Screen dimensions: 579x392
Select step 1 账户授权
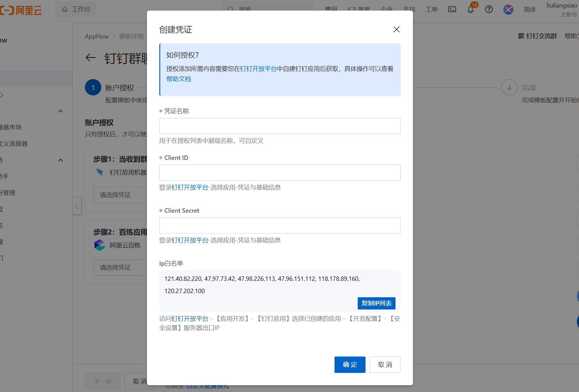(x=93, y=88)
